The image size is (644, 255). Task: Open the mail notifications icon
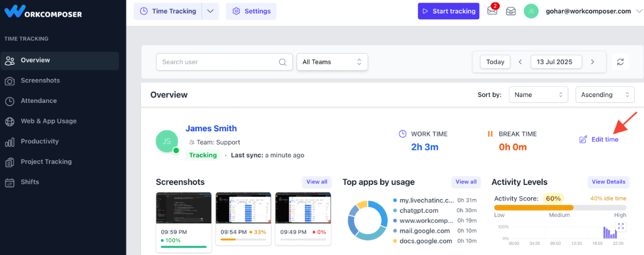click(492, 11)
